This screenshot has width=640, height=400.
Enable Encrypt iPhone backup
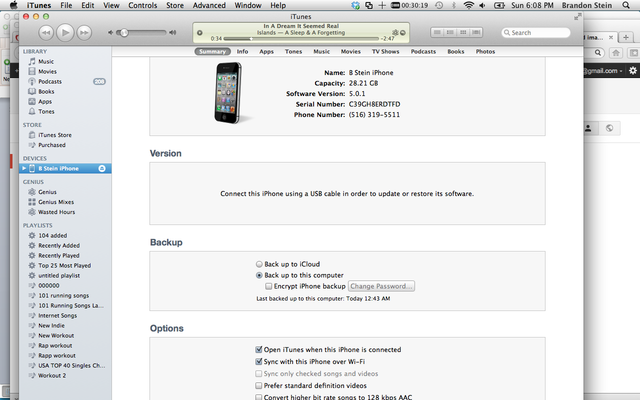[269, 287]
